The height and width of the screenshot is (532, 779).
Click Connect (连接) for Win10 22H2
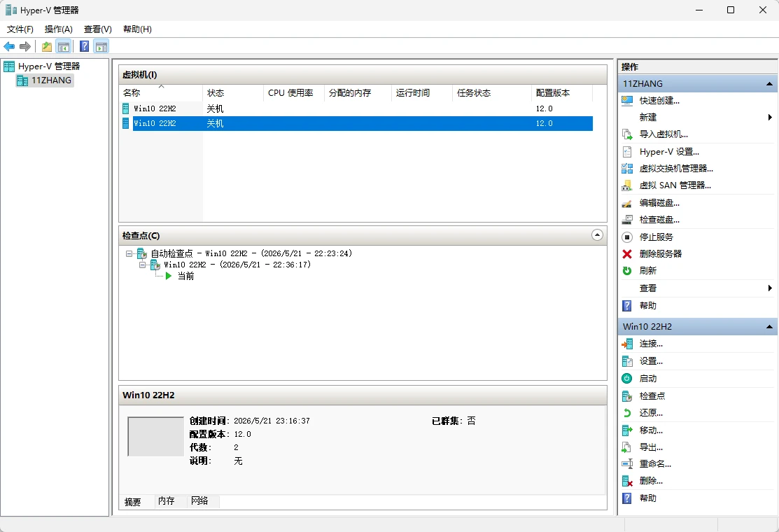pos(650,344)
